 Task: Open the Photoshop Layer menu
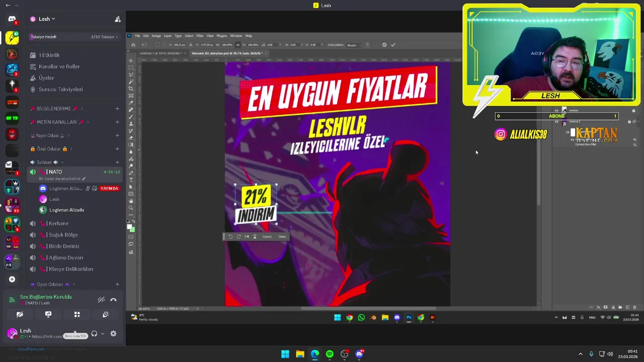pyautogui.click(x=168, y=36)
